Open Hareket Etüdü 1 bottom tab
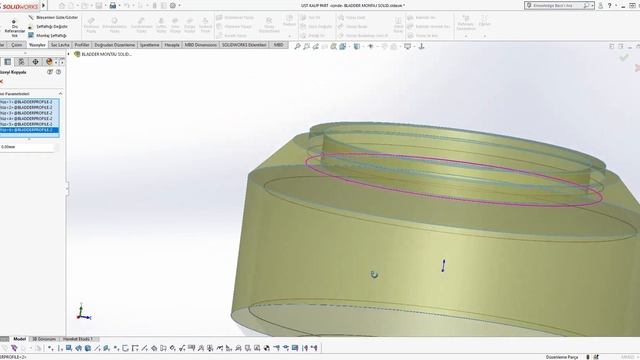 pos(78,339)
